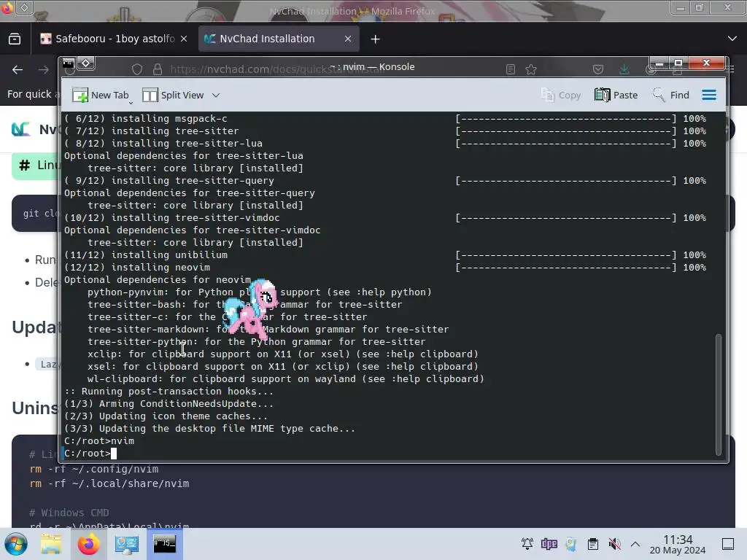Expand hidden system tray icons arrow
Viewport: 747px width, 560px height.
tap(635, 544)
